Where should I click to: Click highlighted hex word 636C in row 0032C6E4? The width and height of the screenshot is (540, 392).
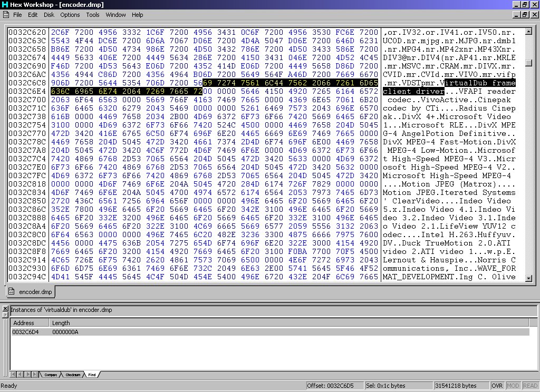point(60,91)
